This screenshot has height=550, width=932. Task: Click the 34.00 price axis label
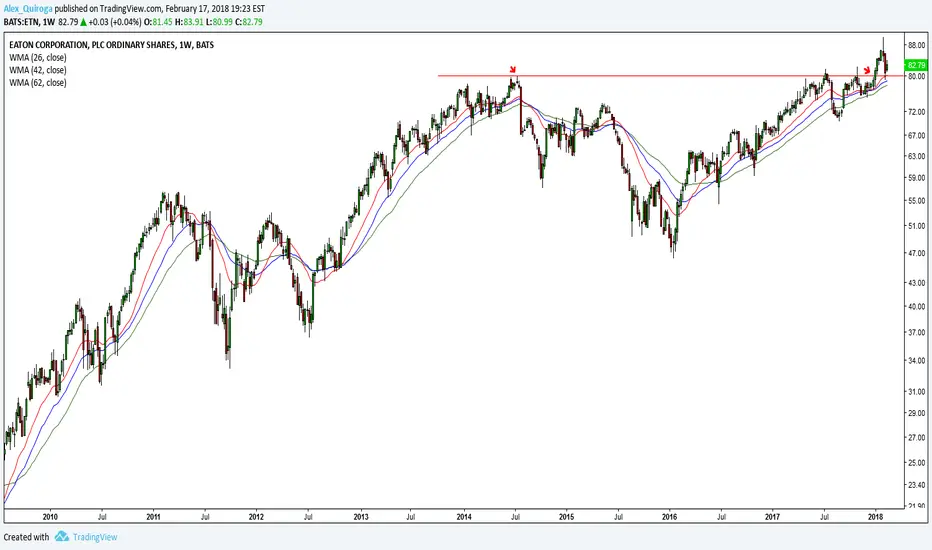[916, 360]
